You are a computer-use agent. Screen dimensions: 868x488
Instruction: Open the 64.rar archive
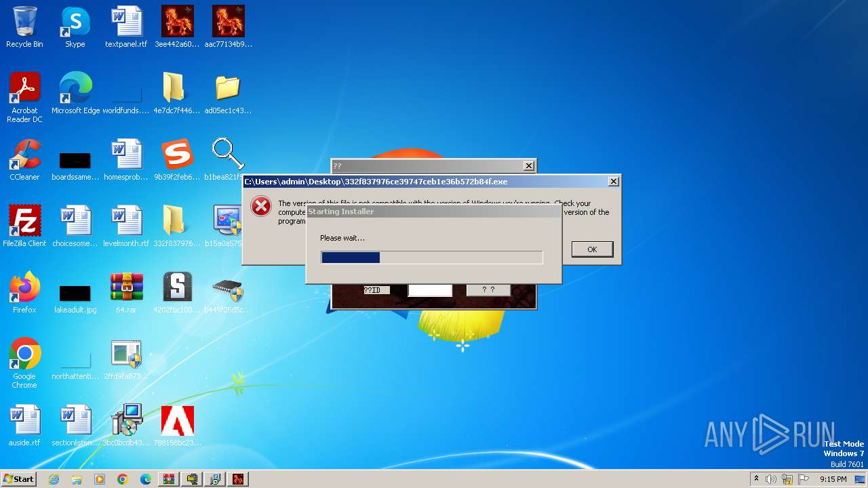(x=126, y=293)
